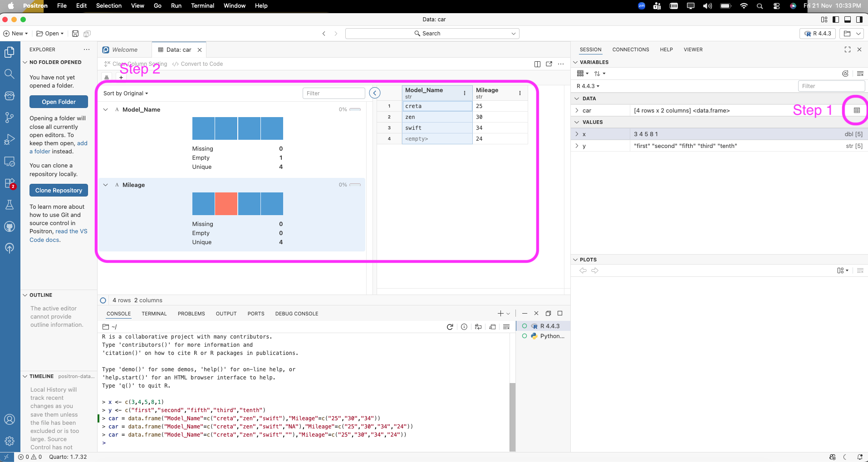The height and width of the screenshot is (462, 868).
Task: Click the Clone Repository button
Action: [x=59, y=191]
